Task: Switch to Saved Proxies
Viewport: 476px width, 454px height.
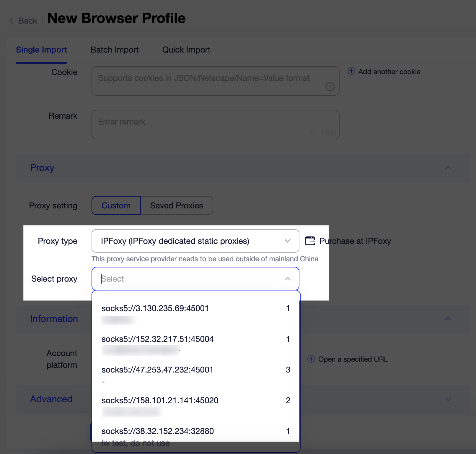Action: [x=176, y=205]
